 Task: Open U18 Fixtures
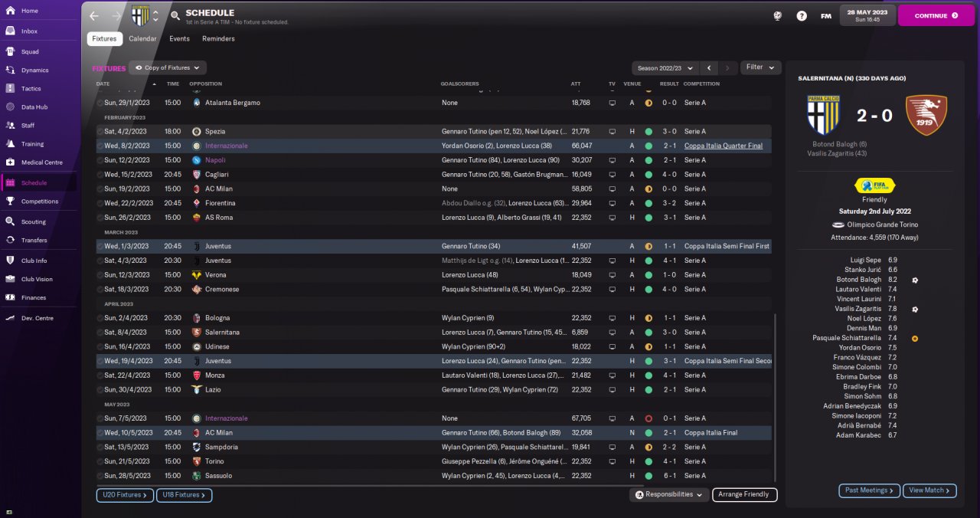click(x=185, y=495)
